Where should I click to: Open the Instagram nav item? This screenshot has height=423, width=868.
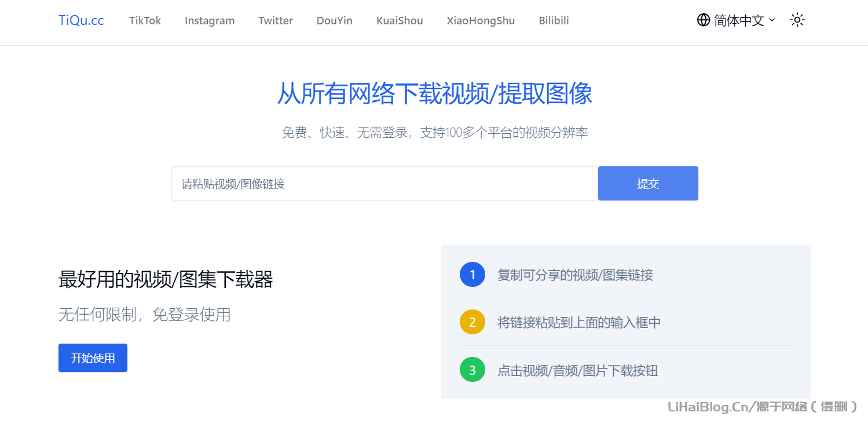210,21
